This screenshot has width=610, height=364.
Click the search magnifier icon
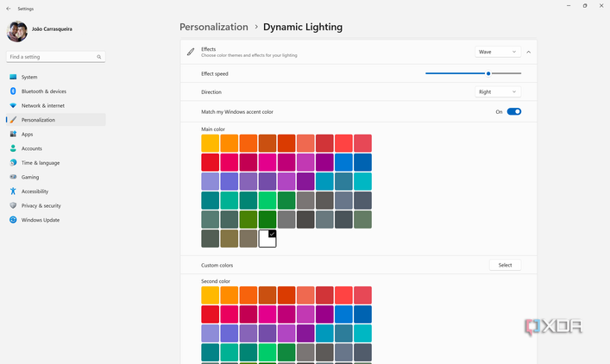[99, 57]
